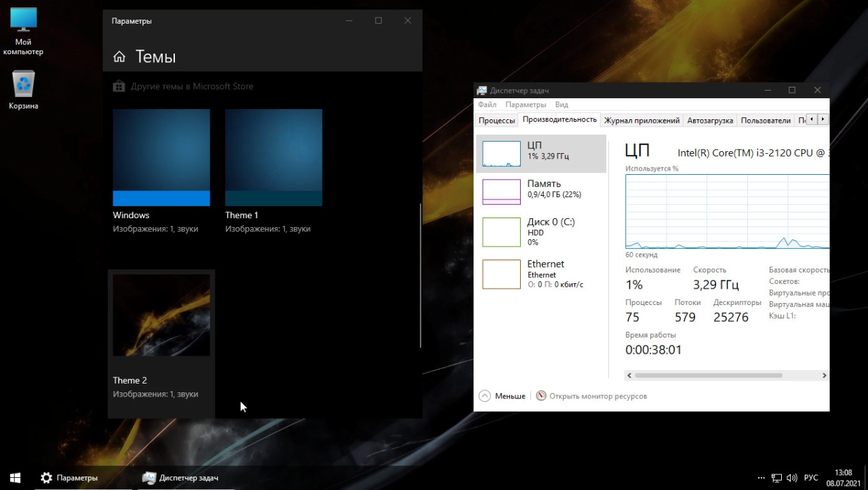
Task: Select CPU mini graph in sidebar
Action: (501, 154)
